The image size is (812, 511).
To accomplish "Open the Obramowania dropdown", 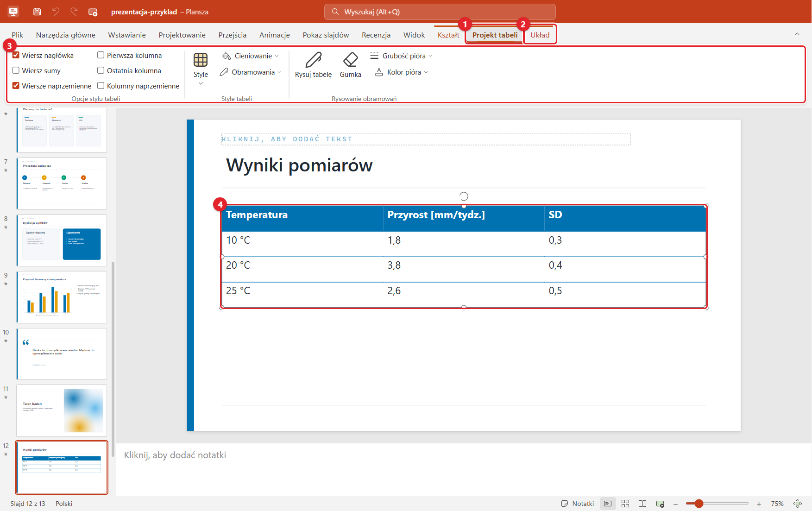I will 251,72.
